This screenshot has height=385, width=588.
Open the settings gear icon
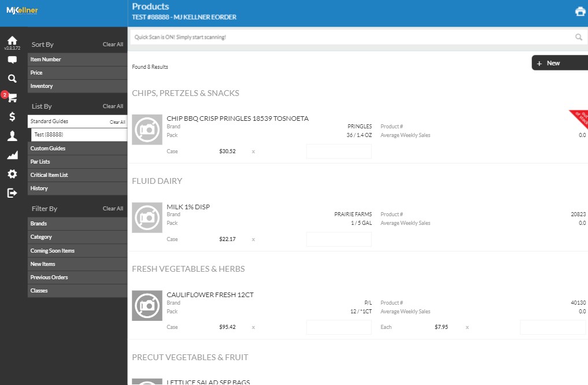[x=12, y=174]
